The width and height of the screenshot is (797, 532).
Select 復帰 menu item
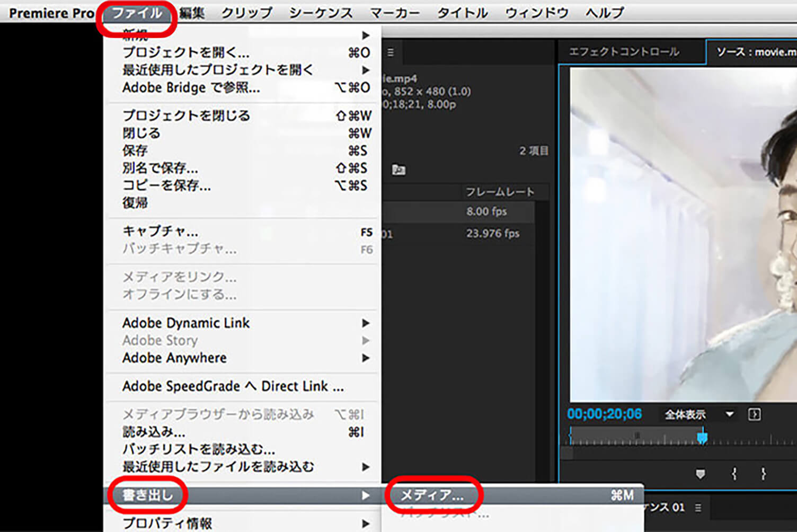click(x=242, y=203)
